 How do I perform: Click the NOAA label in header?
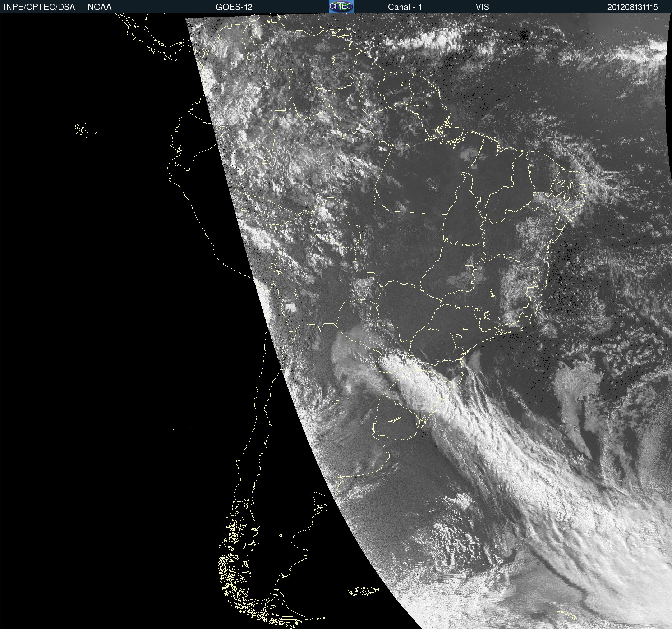[x=100, y=7]
